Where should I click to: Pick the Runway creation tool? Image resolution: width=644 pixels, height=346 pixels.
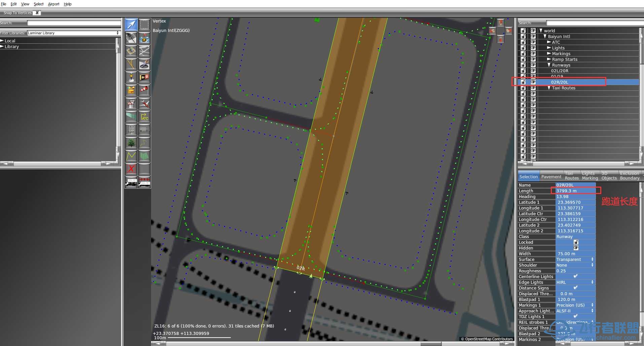(x=131, y=38)
